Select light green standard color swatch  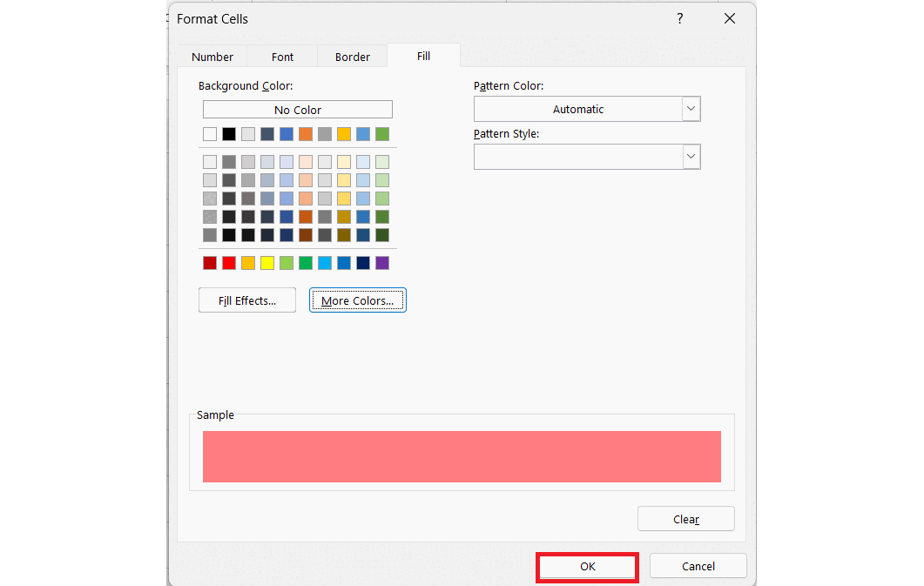click(287, 263)
